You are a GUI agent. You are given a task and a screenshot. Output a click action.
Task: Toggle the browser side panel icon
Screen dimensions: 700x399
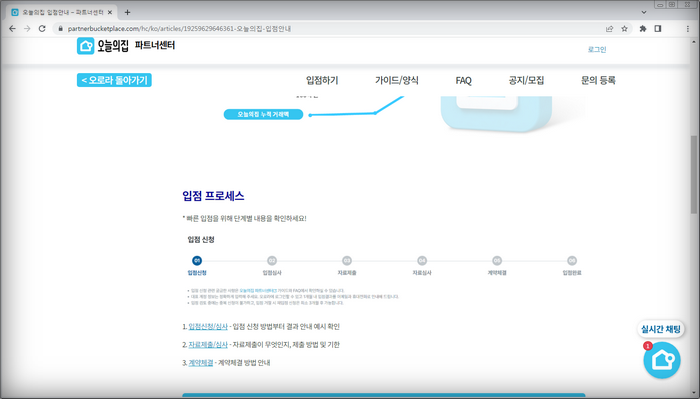(x=658, y=29)
